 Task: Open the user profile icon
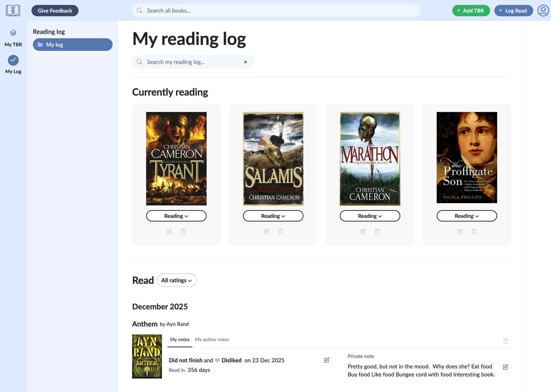coord(543,11)
